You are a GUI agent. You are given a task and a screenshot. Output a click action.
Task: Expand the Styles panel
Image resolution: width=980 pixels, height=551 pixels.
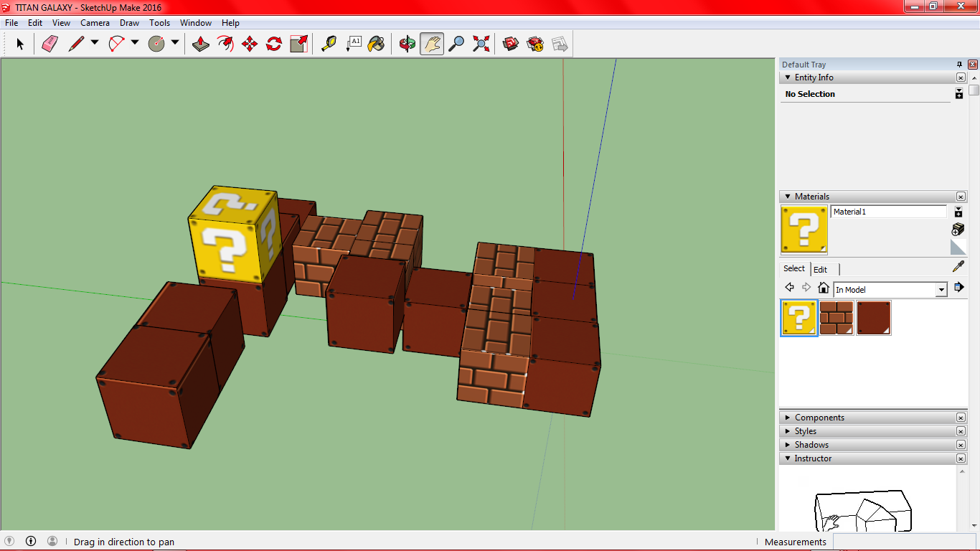coord(787,431)
